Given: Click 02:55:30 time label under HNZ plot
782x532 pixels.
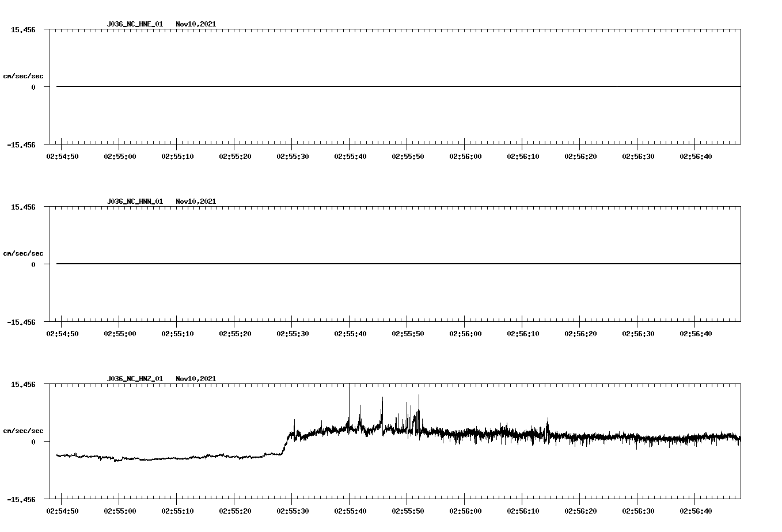Looking at the screenshot, I should coord(293,511).
